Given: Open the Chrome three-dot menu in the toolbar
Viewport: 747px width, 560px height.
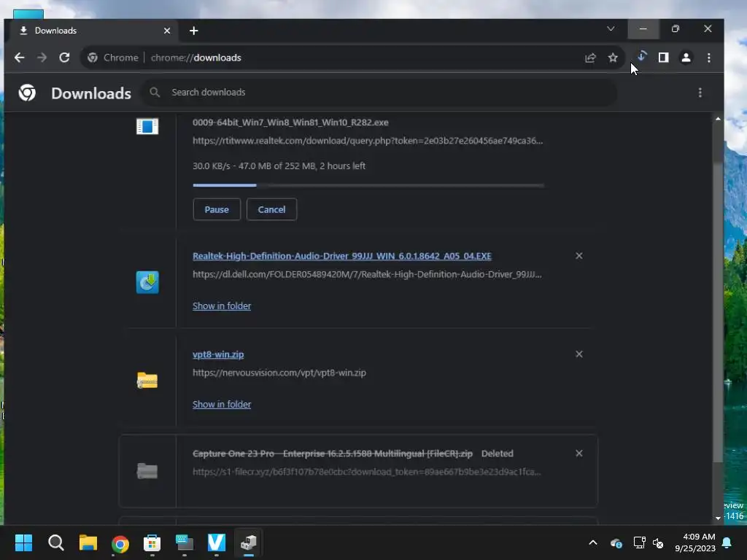Looking at the screenshot, I should [709, 58].
